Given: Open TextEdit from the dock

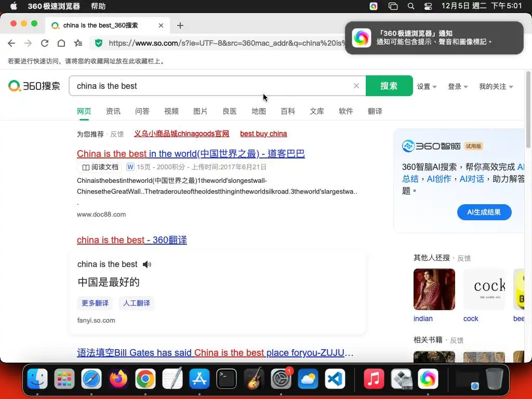Looking at the screenshot, I should (172, 379).
